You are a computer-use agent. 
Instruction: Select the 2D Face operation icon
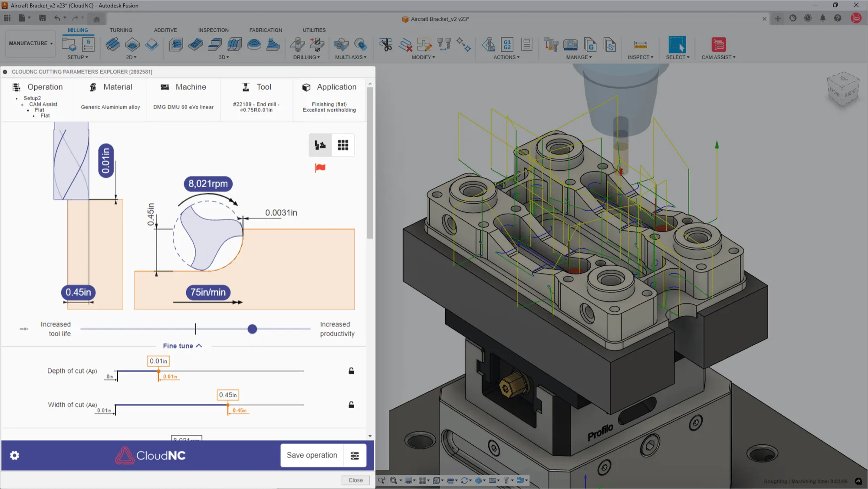[151, 44]
